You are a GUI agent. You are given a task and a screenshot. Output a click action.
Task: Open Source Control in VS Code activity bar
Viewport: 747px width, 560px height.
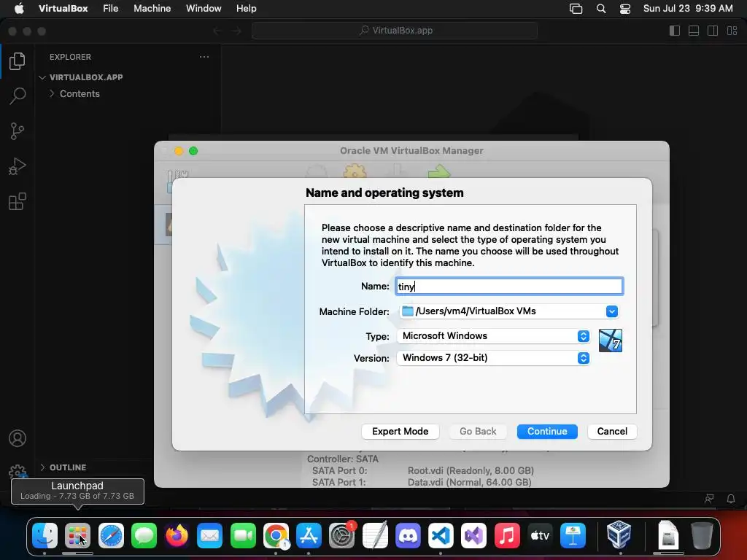pyautogui.click(x=18, y=131)
